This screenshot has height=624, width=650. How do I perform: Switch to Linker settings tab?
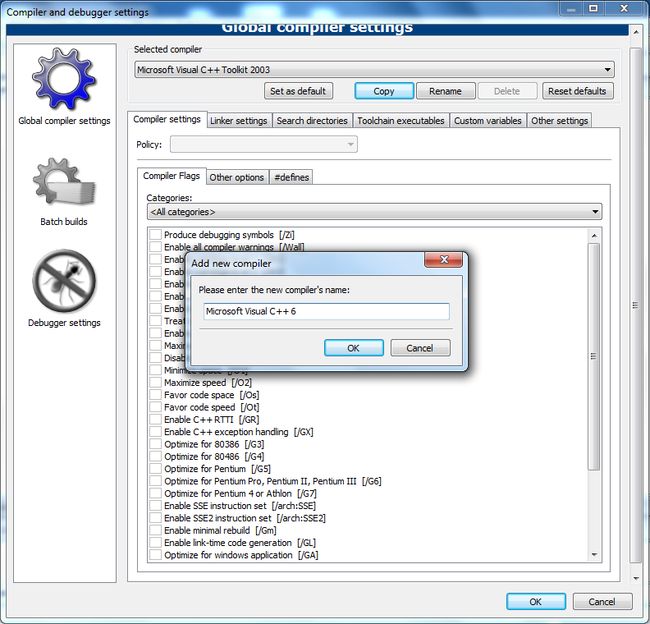(239, 121)
